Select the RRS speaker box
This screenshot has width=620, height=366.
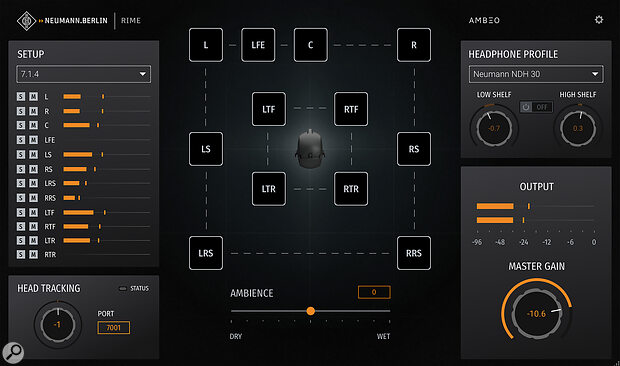[414, 253]
